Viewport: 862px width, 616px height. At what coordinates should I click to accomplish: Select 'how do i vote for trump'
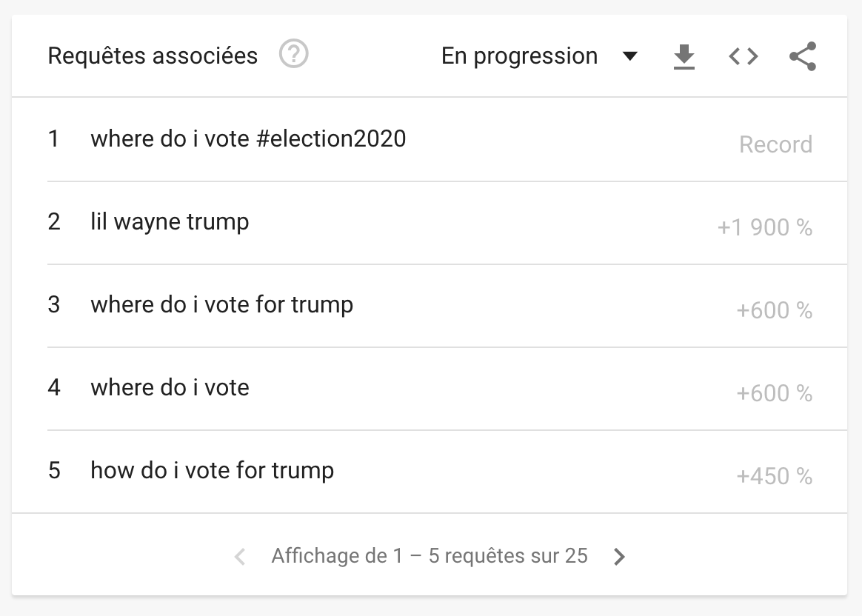click(212, 470)
